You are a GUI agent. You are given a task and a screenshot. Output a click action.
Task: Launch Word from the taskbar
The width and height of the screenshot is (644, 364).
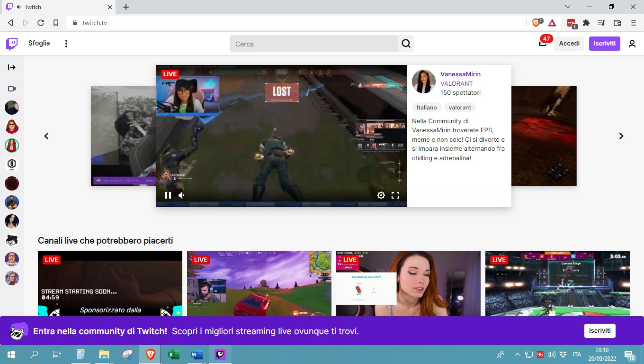(x=197, y=355)
